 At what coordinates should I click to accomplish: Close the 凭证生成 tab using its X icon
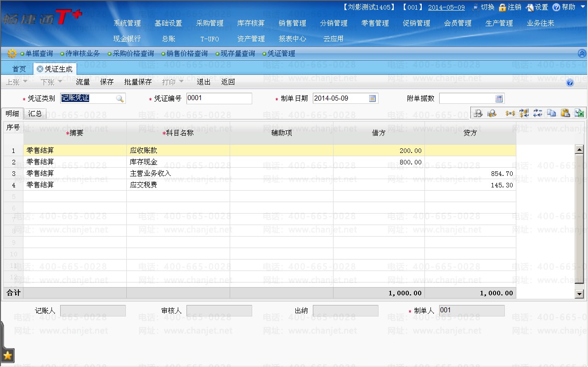click(40, 69)
